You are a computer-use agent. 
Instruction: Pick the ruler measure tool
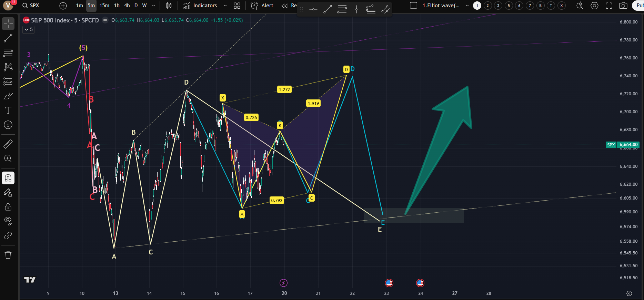coord(8,144)
